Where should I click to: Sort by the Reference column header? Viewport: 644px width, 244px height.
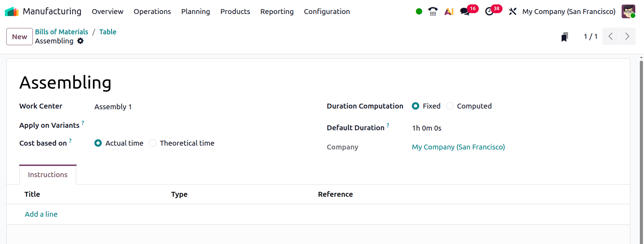[x=335, y=194]
